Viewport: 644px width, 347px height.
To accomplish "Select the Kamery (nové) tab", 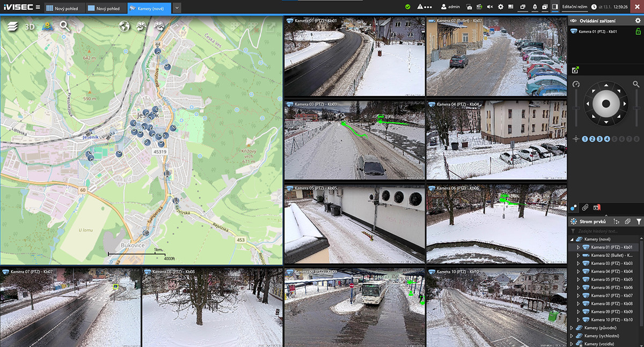I will (x=150, y=8).
